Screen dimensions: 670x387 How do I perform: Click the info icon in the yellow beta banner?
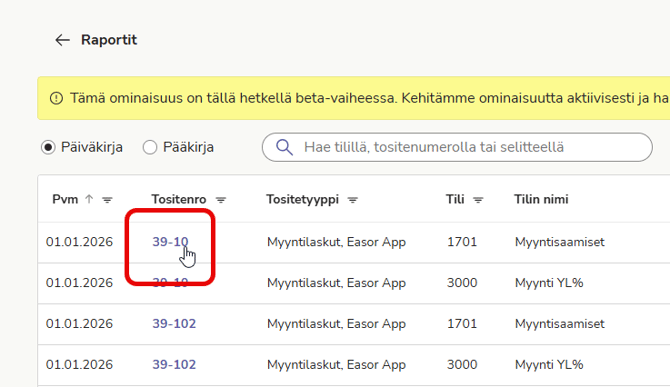click(x=56, y=98)
